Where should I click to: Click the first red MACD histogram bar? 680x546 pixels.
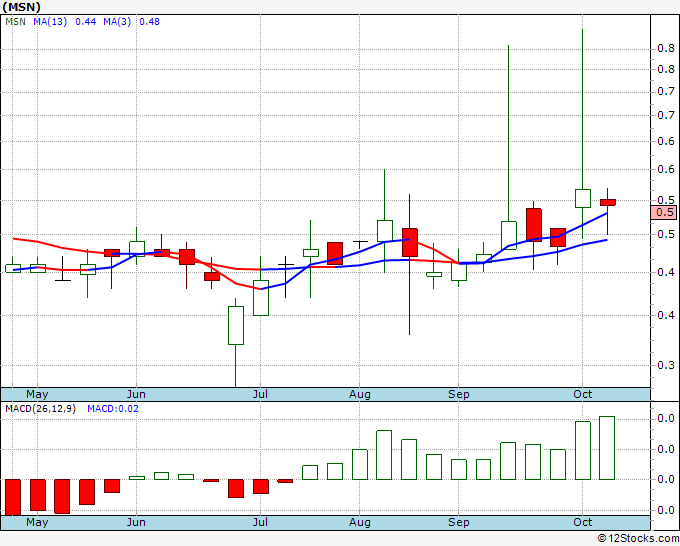pyautogui.click(x=13, y=497)
